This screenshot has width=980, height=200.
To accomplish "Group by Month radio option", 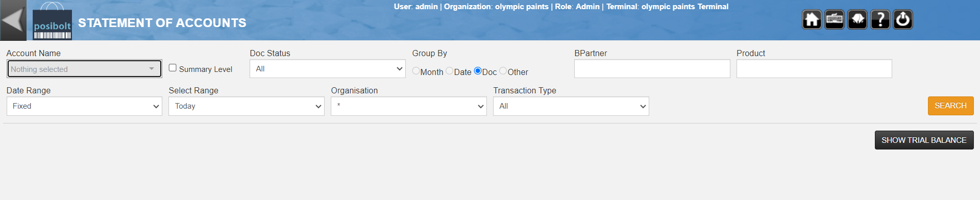I will point(416,71).
